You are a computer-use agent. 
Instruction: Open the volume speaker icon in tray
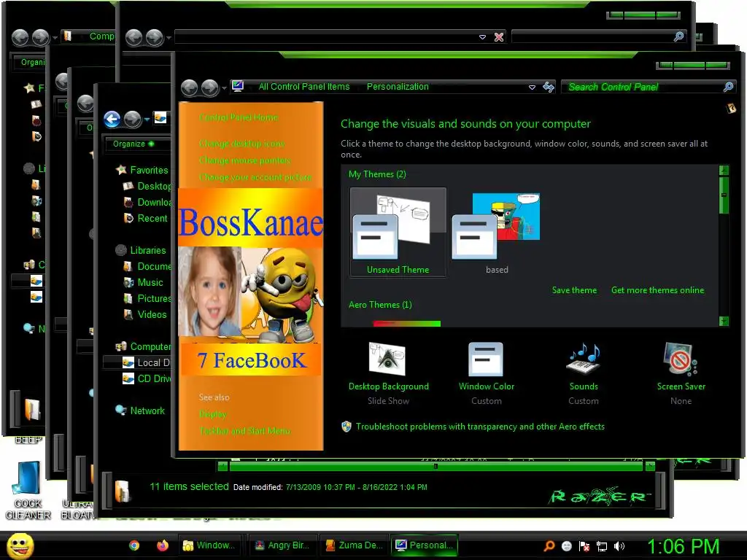[x=619, y=546]
